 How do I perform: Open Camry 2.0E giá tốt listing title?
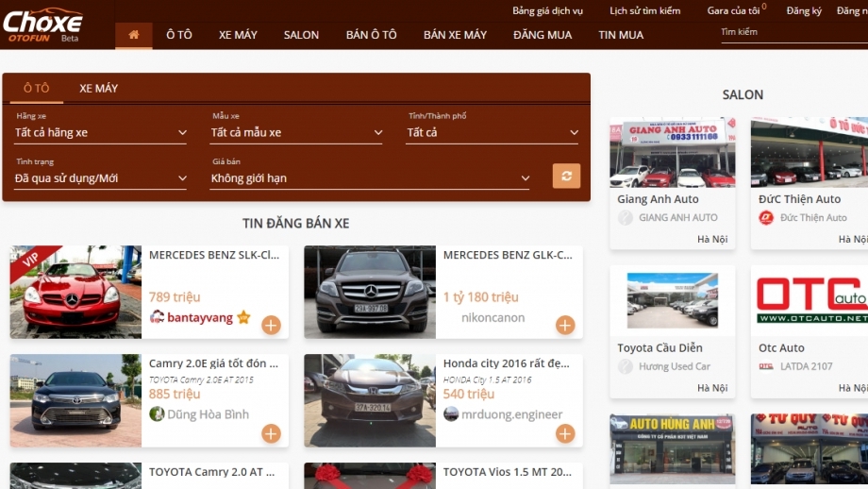pyautogui.click(x=213, y=363)
